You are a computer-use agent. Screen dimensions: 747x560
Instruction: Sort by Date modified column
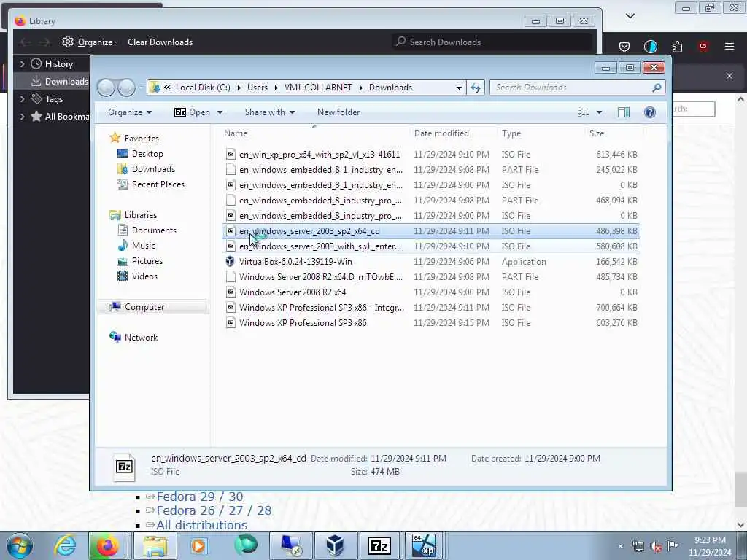click(x=452, y=133)
